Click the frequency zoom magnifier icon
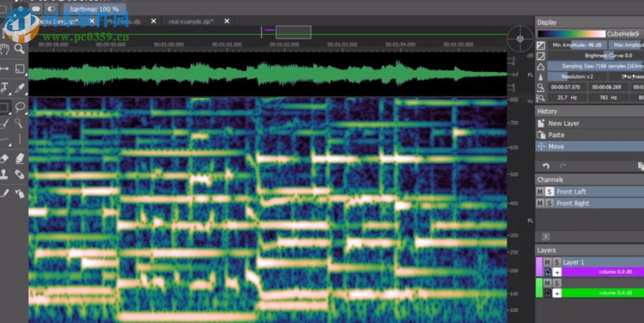The width and height of the screenshot is (644, 323). (541, 98)
